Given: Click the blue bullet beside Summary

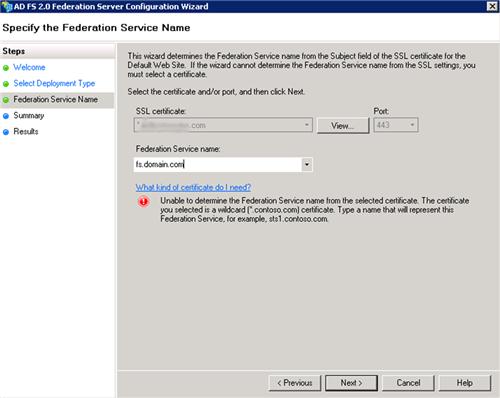Looking at the screenshot, I should coord(6,116).
